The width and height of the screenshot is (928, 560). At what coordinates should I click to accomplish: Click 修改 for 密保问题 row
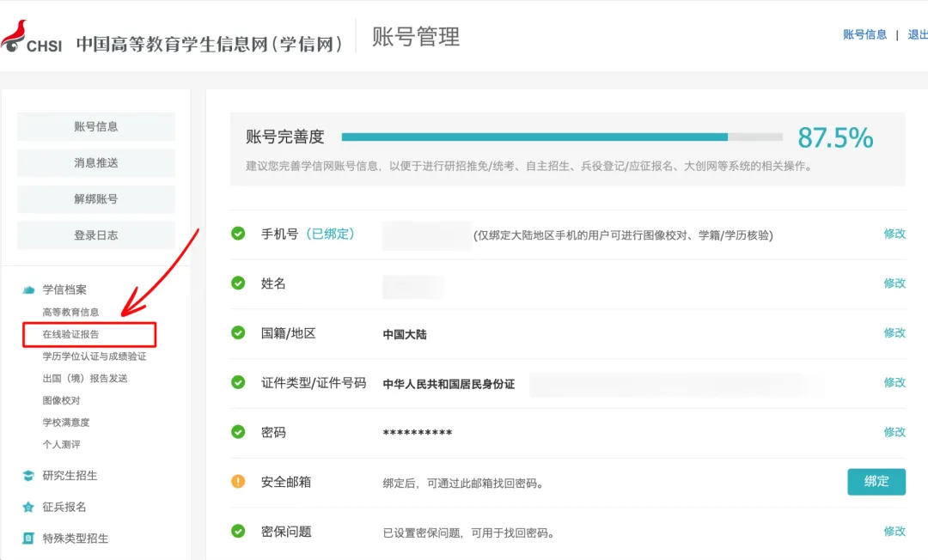pos(894,531)
